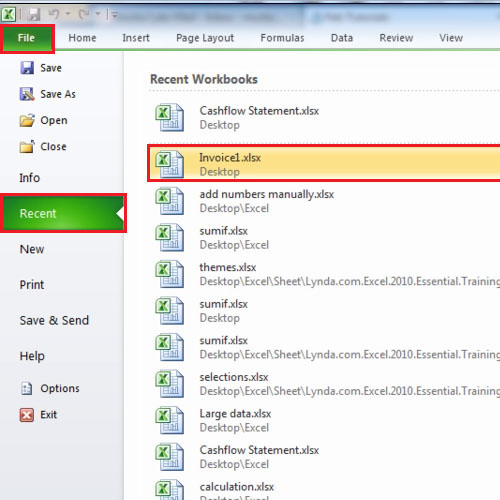The image size is (500, 500).
Task: Click workbook icon beside themes.xlsx
Action: [169, 274]
